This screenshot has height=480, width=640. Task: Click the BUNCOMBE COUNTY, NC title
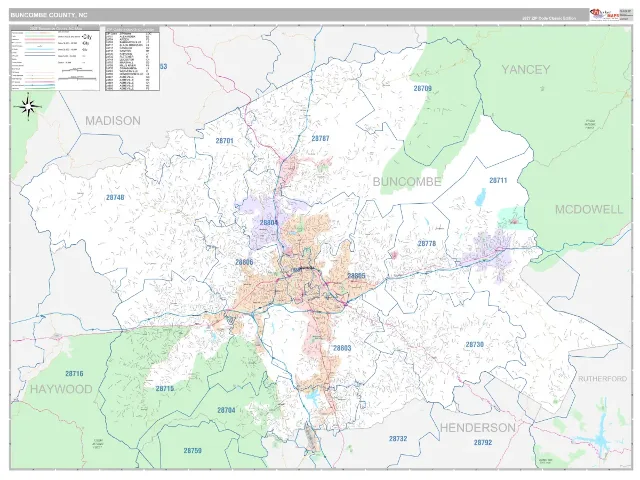[x=49, y=15]
